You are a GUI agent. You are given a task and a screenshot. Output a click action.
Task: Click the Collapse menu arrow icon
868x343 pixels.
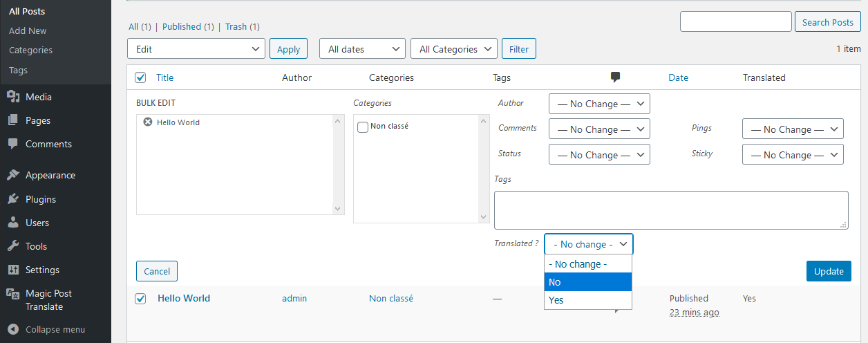12,329
